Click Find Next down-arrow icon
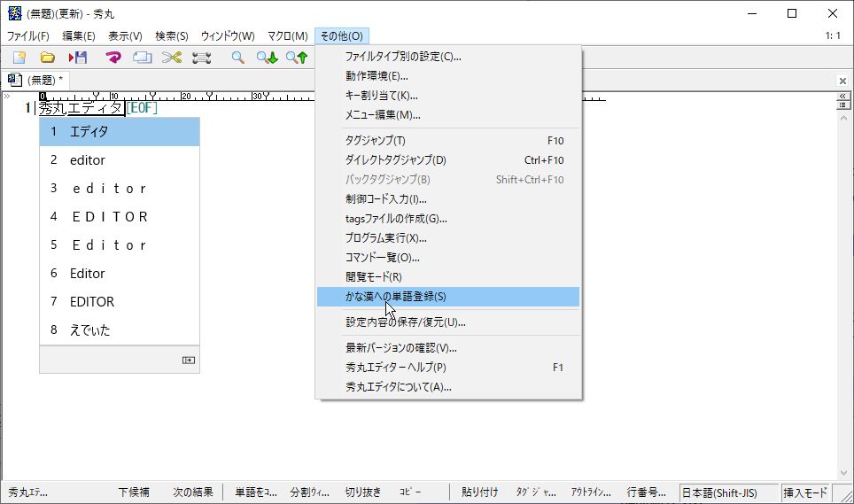This screenshot has width=854, height=504. (x=267, y=58)
